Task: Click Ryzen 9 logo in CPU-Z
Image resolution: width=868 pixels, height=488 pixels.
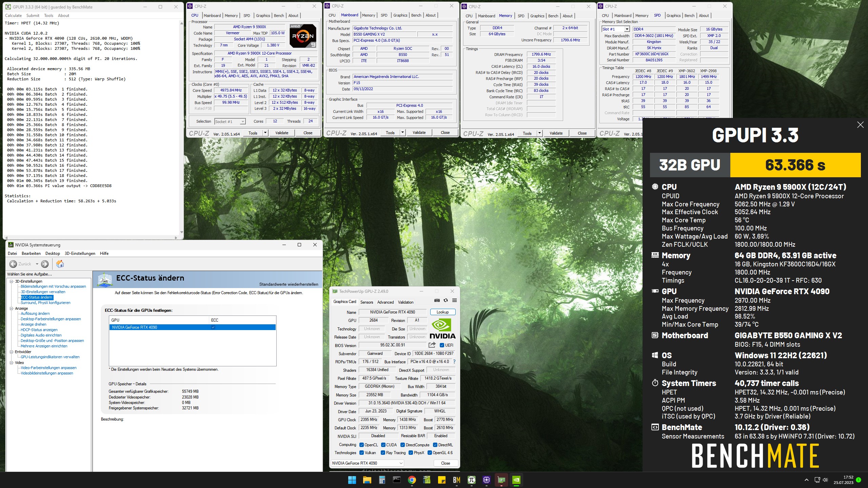Action: [303, 36]
